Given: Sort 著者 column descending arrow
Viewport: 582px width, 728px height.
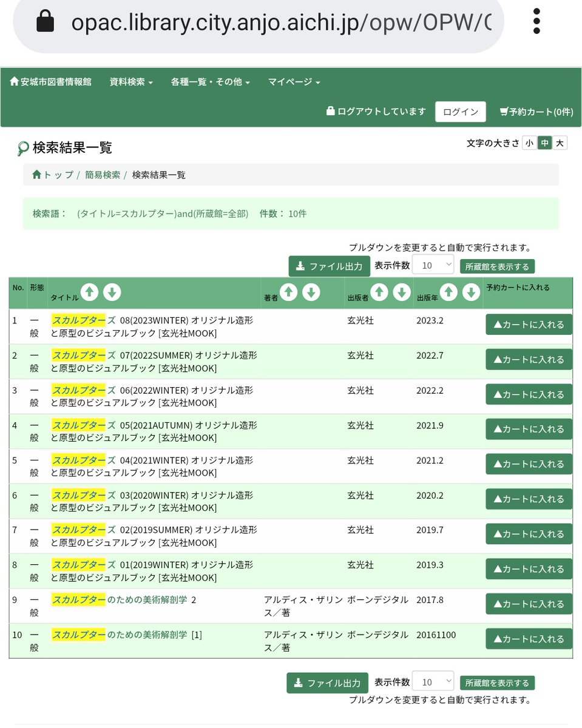Looking at the screenshot, I should tap(311, 292).
